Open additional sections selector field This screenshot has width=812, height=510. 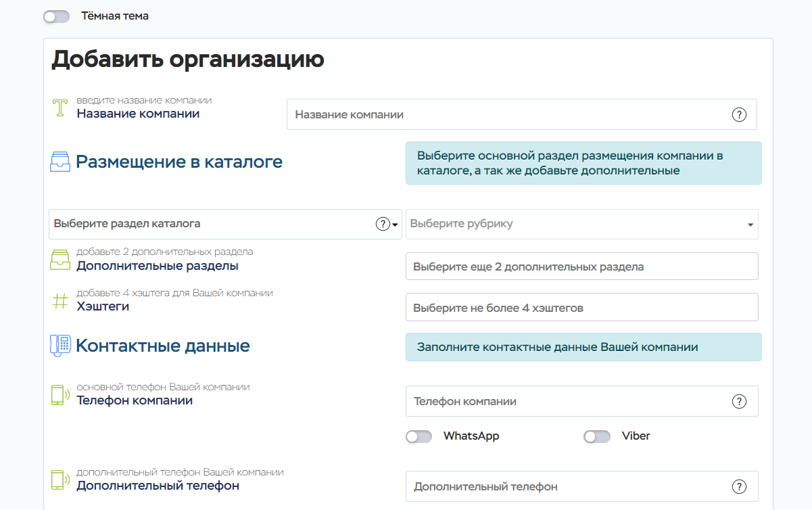coord(581,266)
